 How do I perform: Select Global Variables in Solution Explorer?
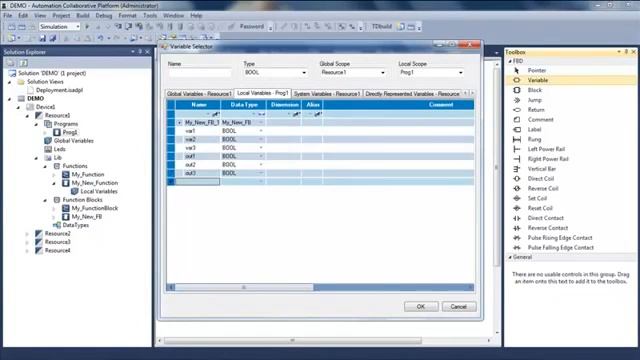point(73,141)
